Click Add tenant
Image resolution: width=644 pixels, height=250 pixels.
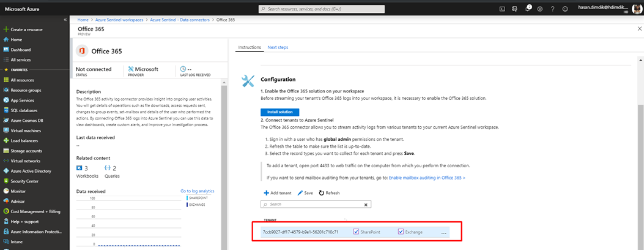[x=278, y=193]
